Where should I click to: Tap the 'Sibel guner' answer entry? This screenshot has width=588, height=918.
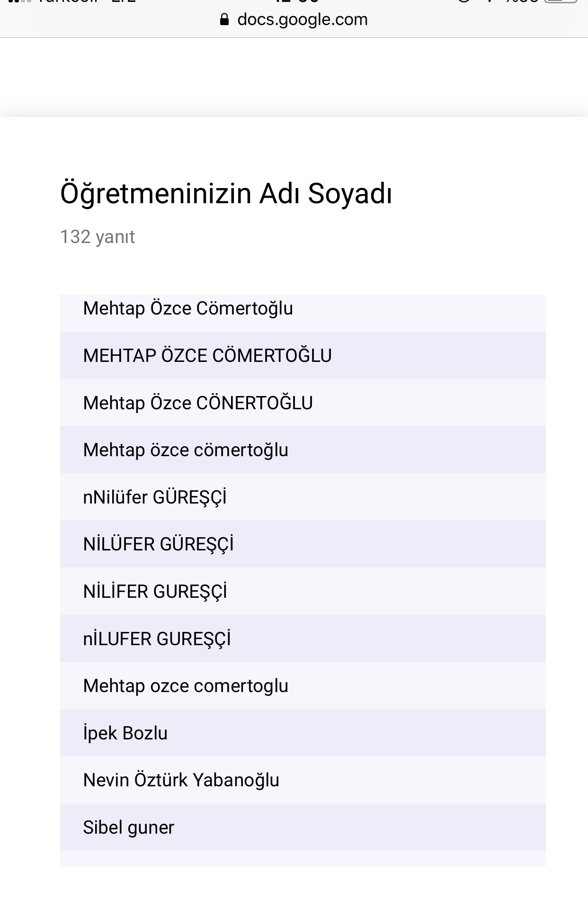[x=128, y=826]
